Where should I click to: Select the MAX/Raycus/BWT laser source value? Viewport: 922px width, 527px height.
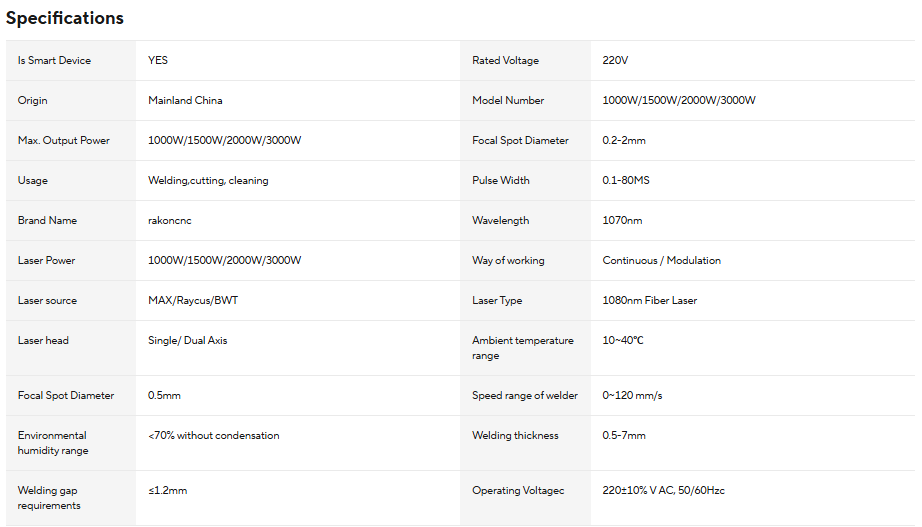[x=193, y=301]
